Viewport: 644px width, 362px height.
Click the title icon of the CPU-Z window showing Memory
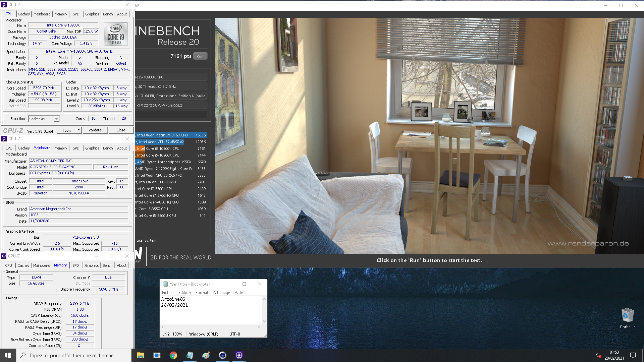(4, 256)
